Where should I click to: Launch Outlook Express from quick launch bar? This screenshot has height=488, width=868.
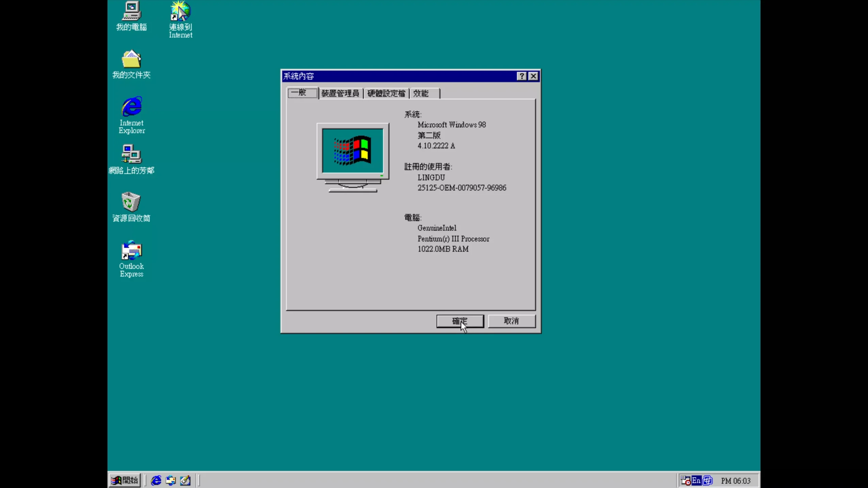point(171,480)
